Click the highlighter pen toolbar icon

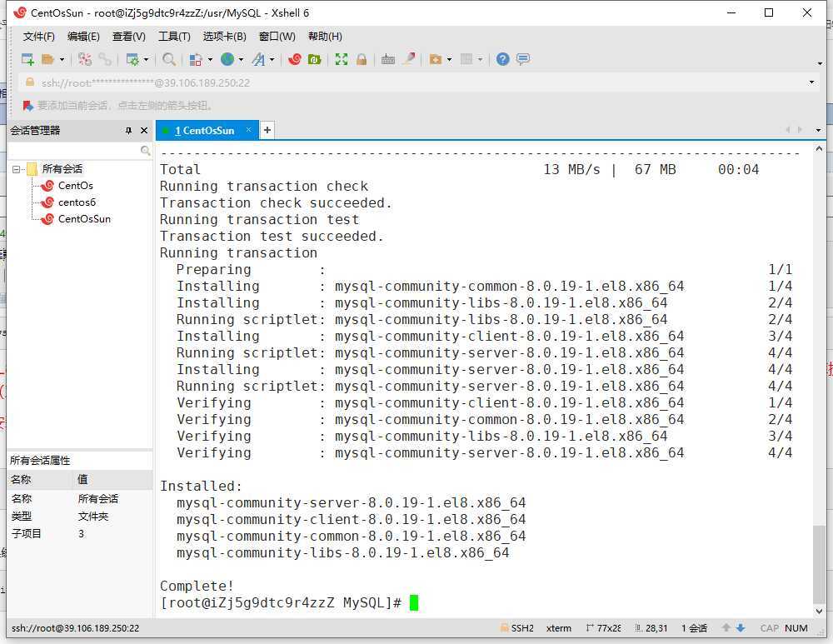408,59
